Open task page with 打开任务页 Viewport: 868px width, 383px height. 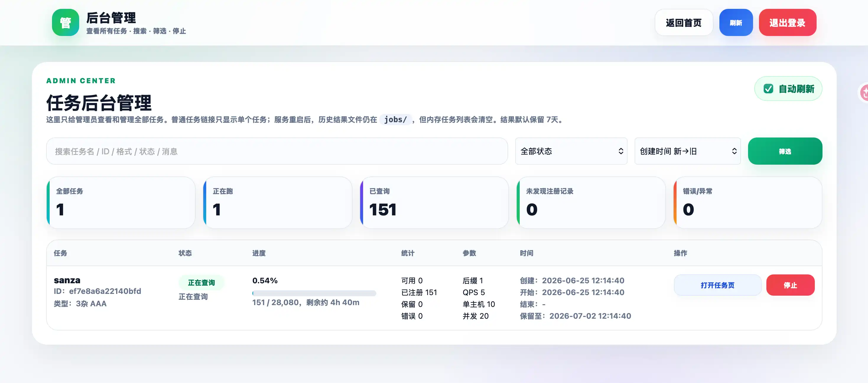point(717,285)
